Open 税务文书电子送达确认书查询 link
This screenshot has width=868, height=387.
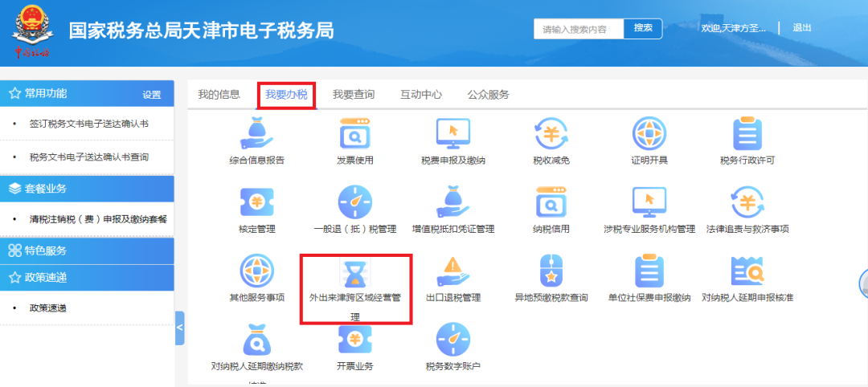88,157
